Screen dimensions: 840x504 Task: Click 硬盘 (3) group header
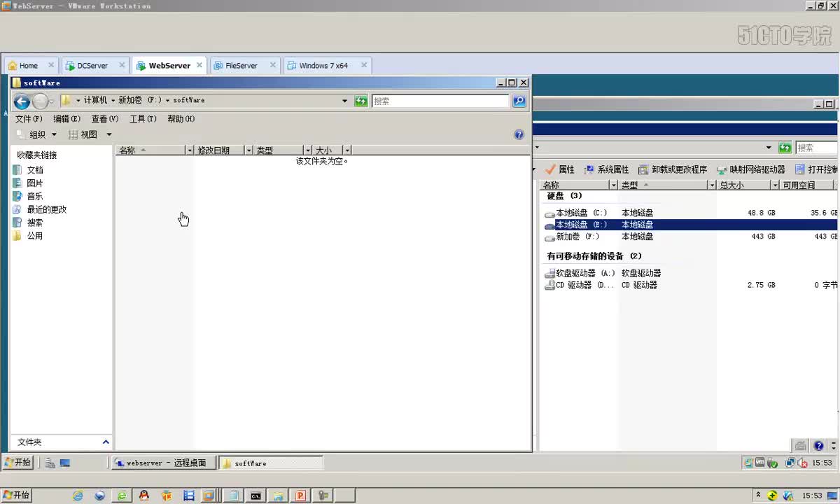click(x=564, y=196)
